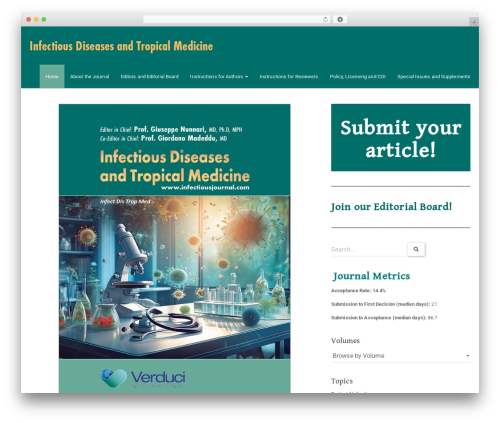Image resolution: width=500 pixels, height=423 pixels.
Task: Click the browser address bar
Action: pos(237,20)
